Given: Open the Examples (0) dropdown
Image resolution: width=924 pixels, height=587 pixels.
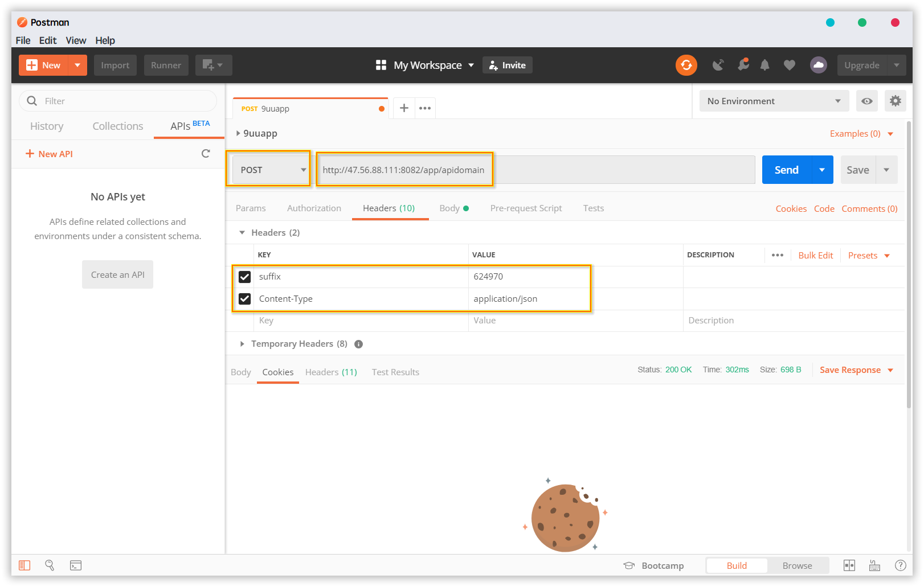Looking at the screenshot, I should click(861, 134).
